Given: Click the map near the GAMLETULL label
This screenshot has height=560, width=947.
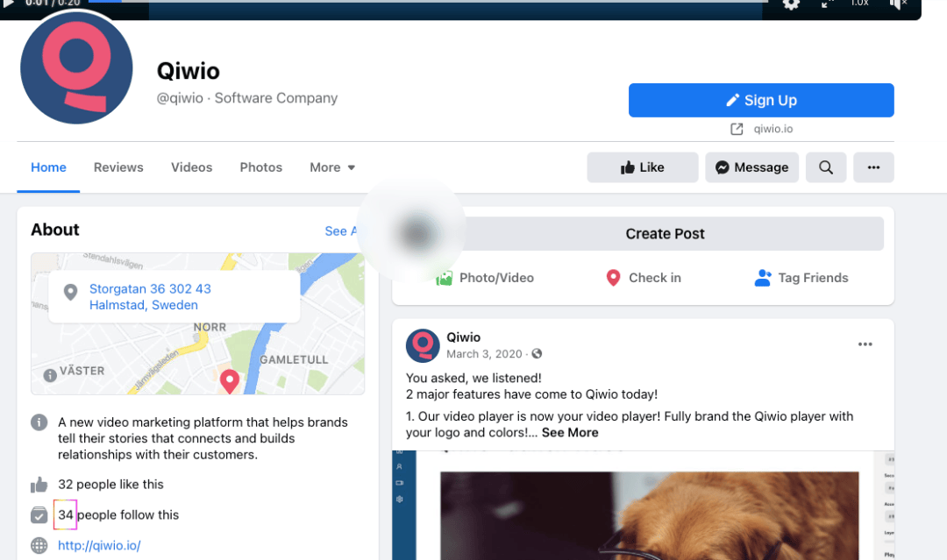Looking at the screenshot, I should coord(294,359).
